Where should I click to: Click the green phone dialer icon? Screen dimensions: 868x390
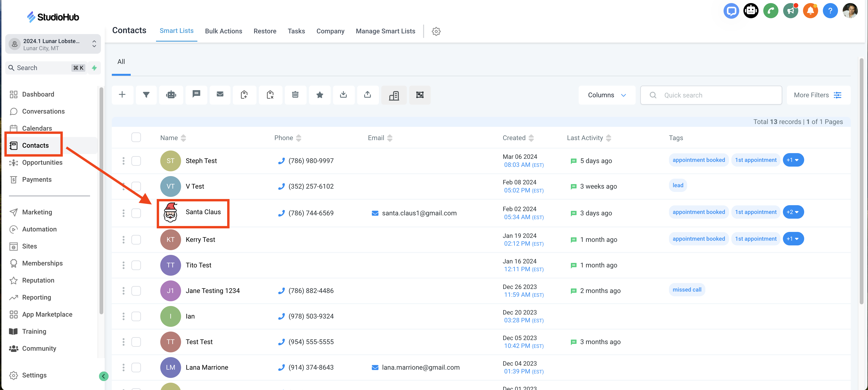tap(771, 11)
